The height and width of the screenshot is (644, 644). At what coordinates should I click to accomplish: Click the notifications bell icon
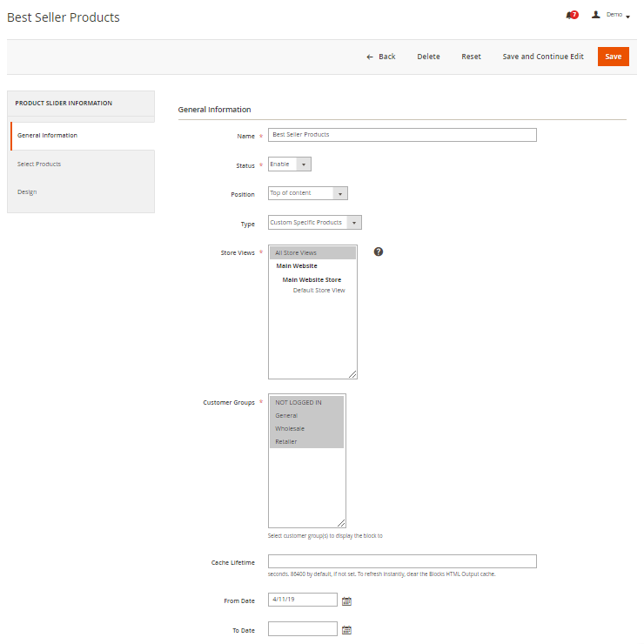(x=572, y=15)
